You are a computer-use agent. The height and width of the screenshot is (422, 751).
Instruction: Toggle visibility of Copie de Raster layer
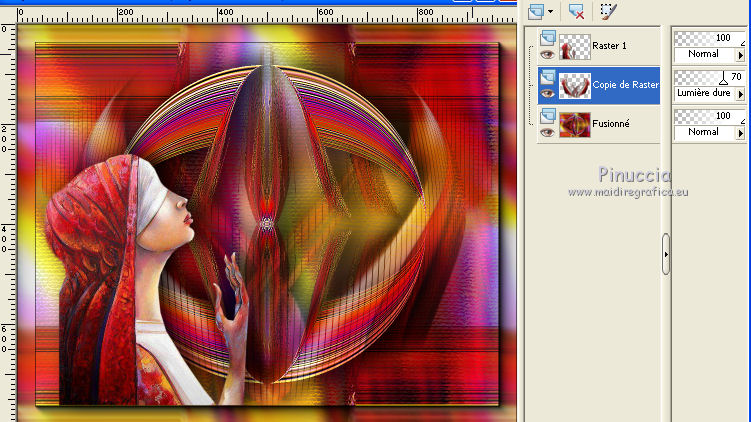547,93
